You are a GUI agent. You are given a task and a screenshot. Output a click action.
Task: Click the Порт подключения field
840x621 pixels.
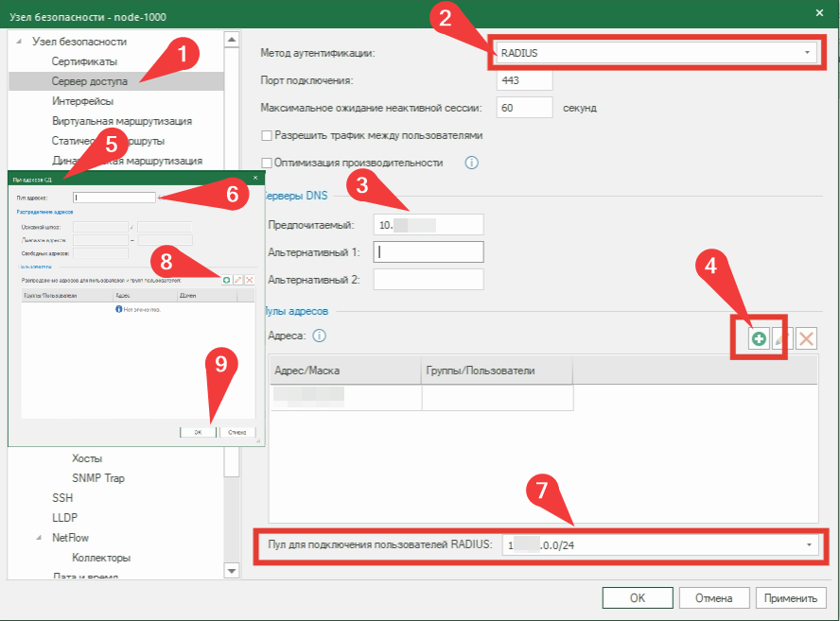coord(524,80)
